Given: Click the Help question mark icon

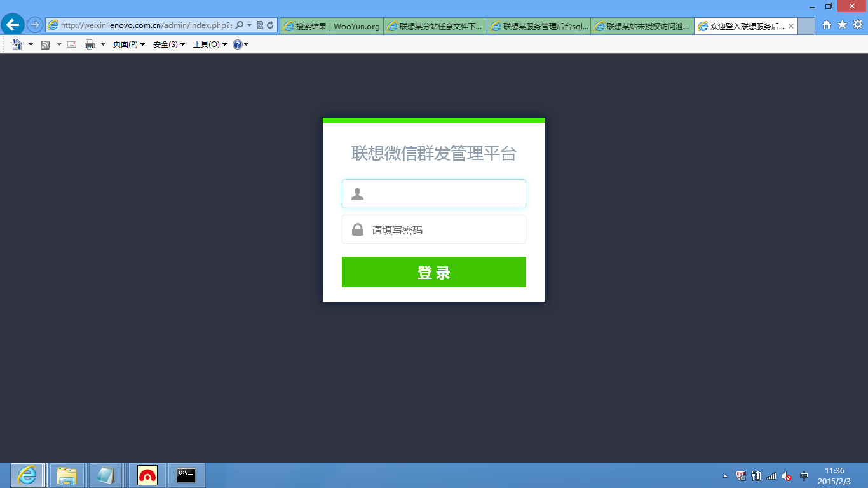Looking at the screenshot, I should [237, 44].
